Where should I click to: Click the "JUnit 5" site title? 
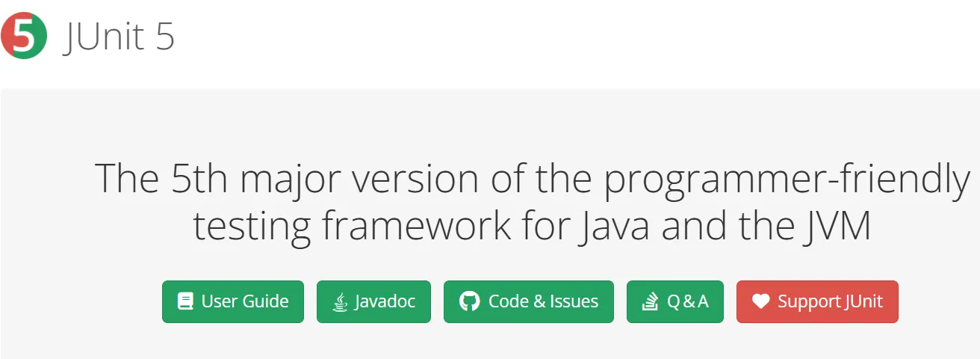coord(120,36)
